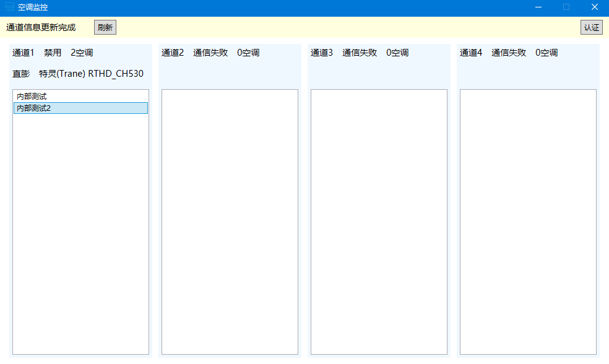Image resolution: width=609 pixels, height=364 pixels.
Task: Click 通信失败 status next to 通道2
Action: point(210,53)
